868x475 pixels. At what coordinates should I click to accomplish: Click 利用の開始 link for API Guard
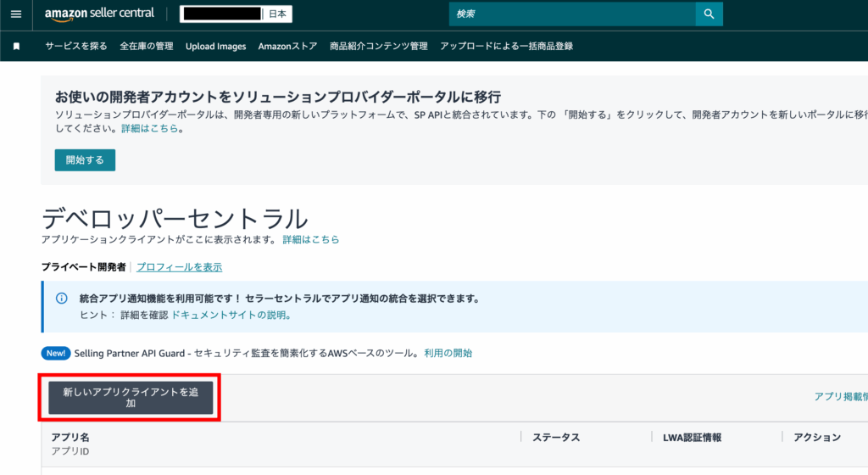(448, 353)
